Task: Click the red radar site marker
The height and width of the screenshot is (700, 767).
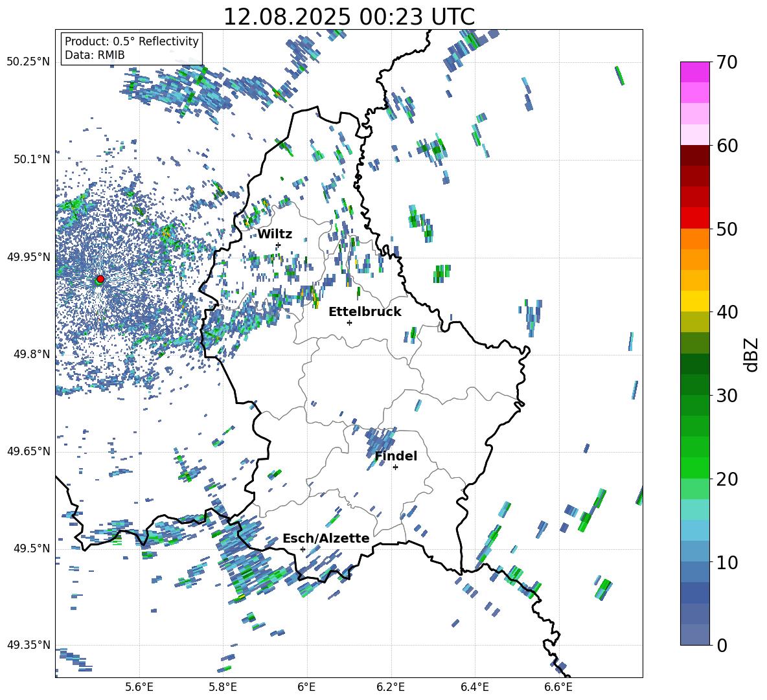Action: (100, 279)
